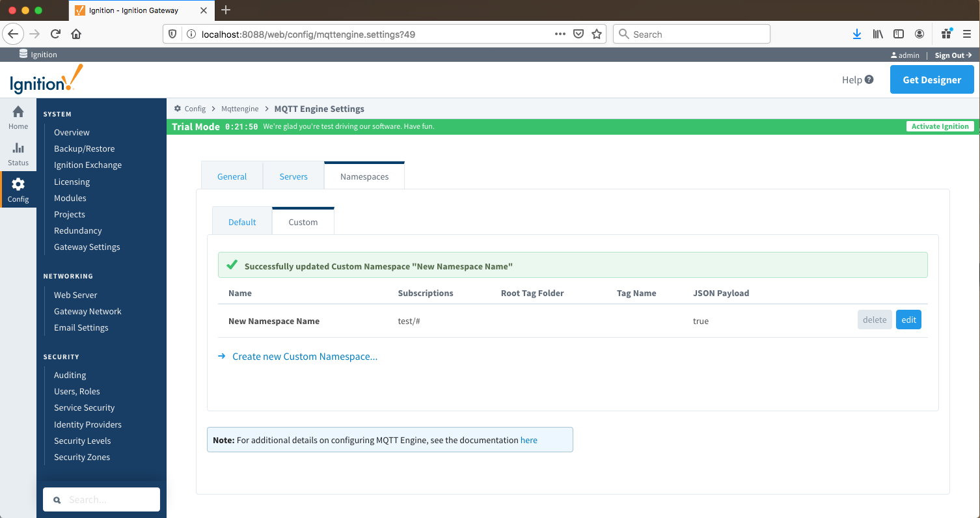Open Redundancy in the sidebar
The height and width of the screenshot is (518, 980).
(78, 230)
